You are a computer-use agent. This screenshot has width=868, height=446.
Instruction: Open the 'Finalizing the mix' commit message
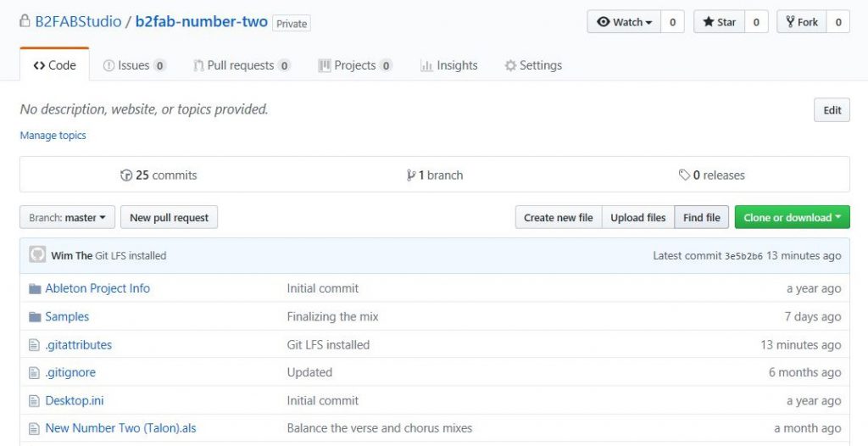[332, 317]
